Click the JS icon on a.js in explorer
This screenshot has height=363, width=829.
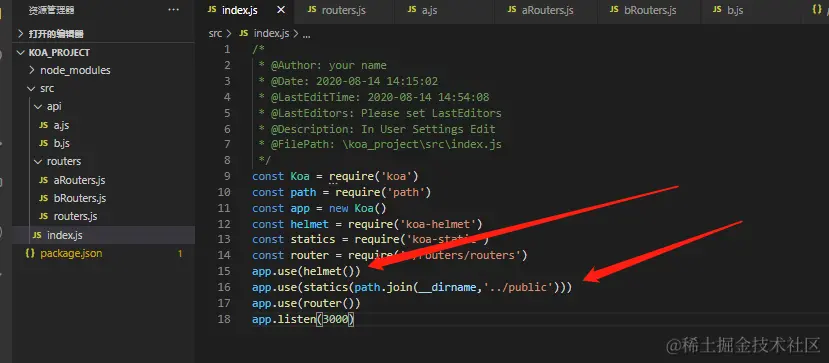(x=44, y=126)
